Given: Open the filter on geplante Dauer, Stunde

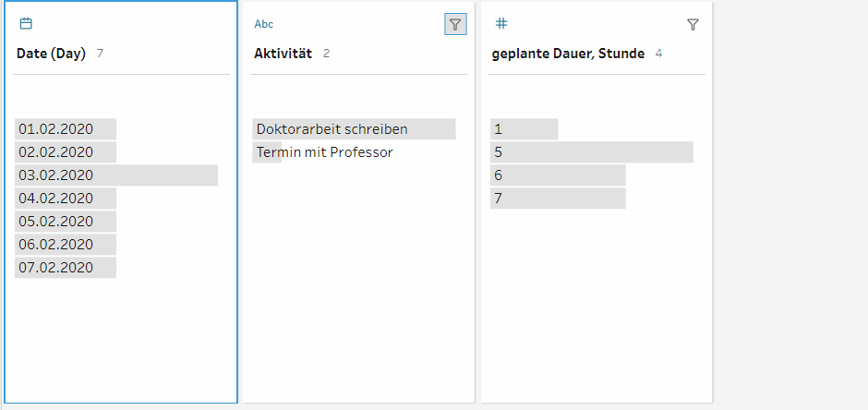Looking at the screenshot, I should (x=693, y=25).
